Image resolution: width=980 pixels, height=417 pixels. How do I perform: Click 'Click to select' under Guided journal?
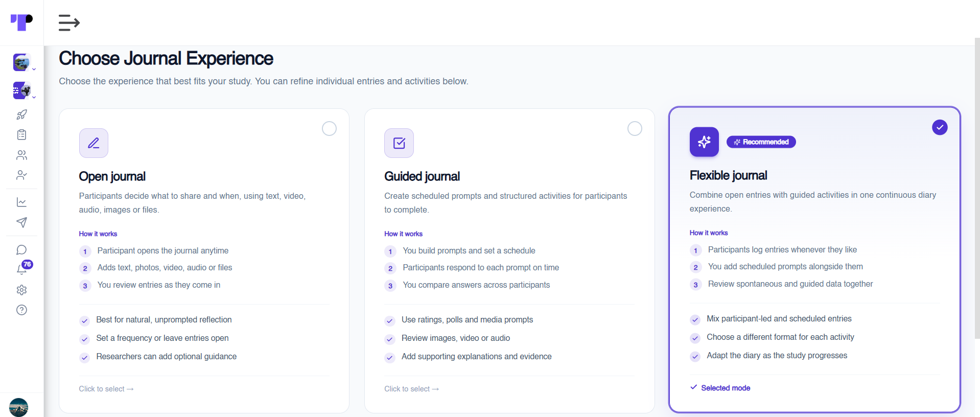(411, 389)
